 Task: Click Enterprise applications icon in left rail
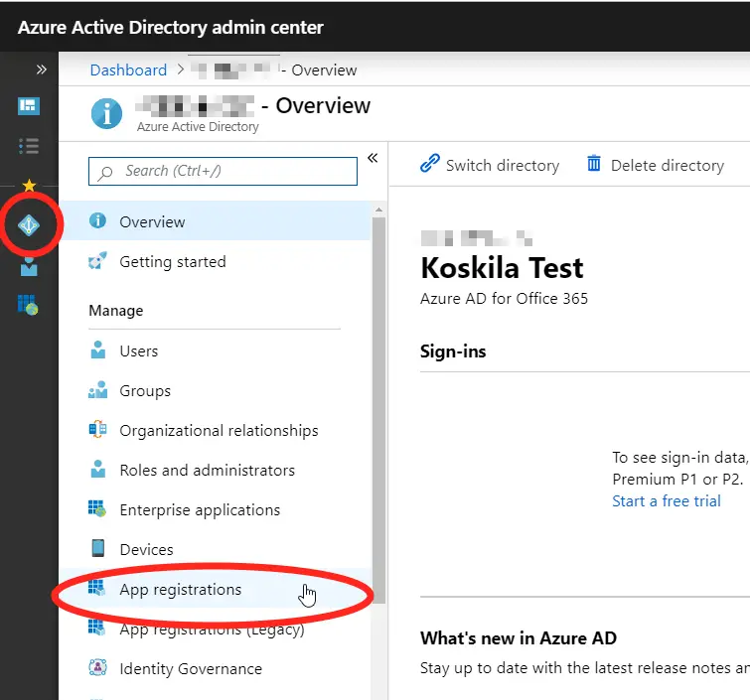point(29,305)
